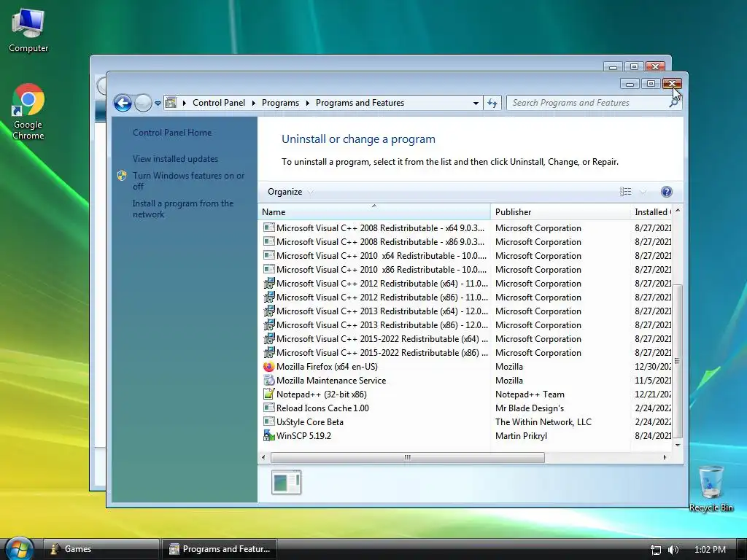Open volume speaker tray icon

coord(673,550)
